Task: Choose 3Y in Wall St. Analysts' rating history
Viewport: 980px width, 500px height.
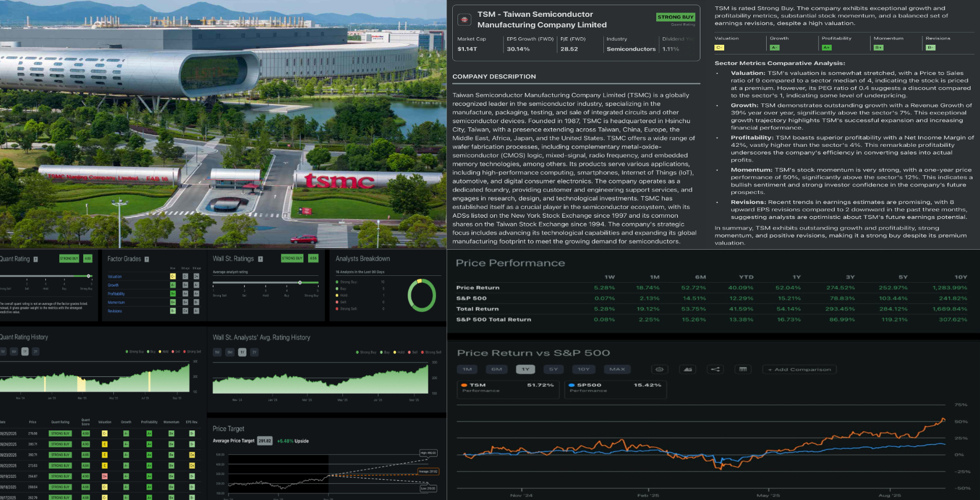Action: click(254, 352)
